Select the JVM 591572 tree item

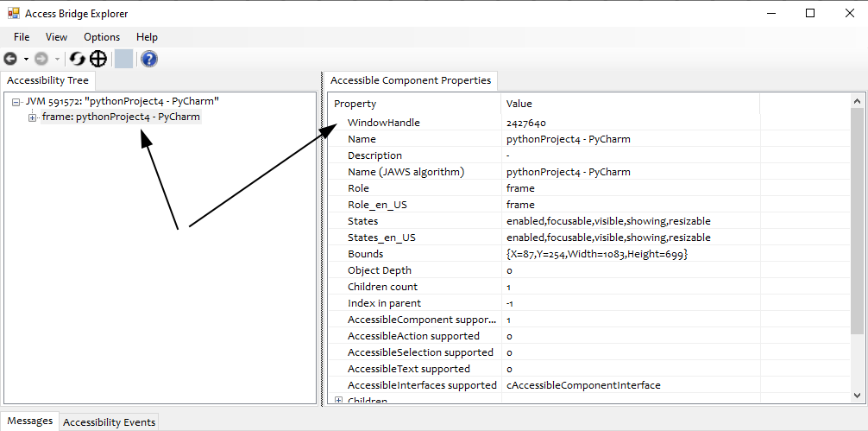tap(123, 101)
